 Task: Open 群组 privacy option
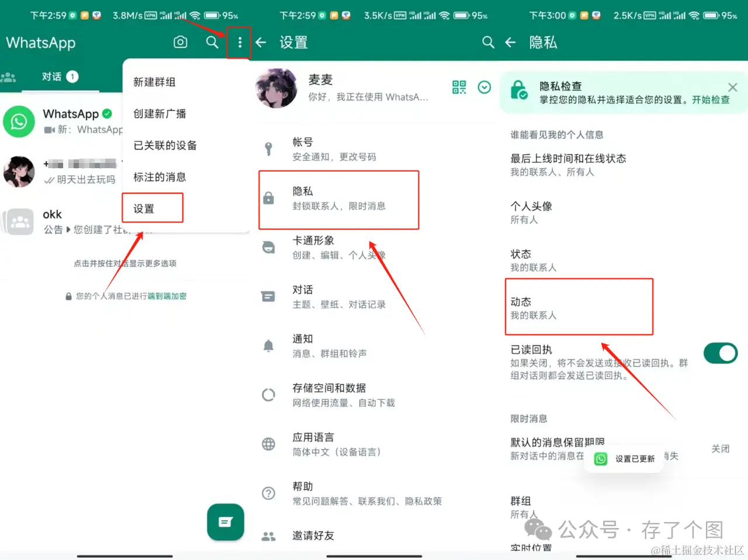(624, 507)
